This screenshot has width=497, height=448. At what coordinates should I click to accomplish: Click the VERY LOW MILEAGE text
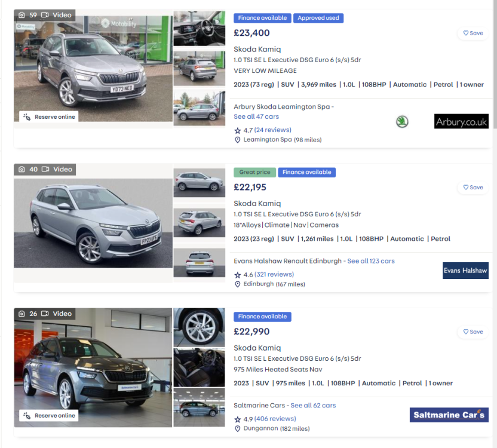tap(265, 71)
